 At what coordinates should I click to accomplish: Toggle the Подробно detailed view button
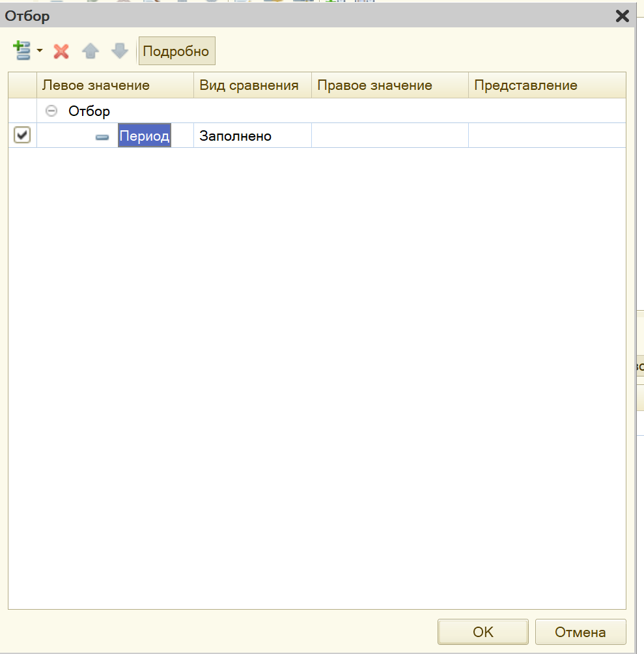(x=176, y=51)
